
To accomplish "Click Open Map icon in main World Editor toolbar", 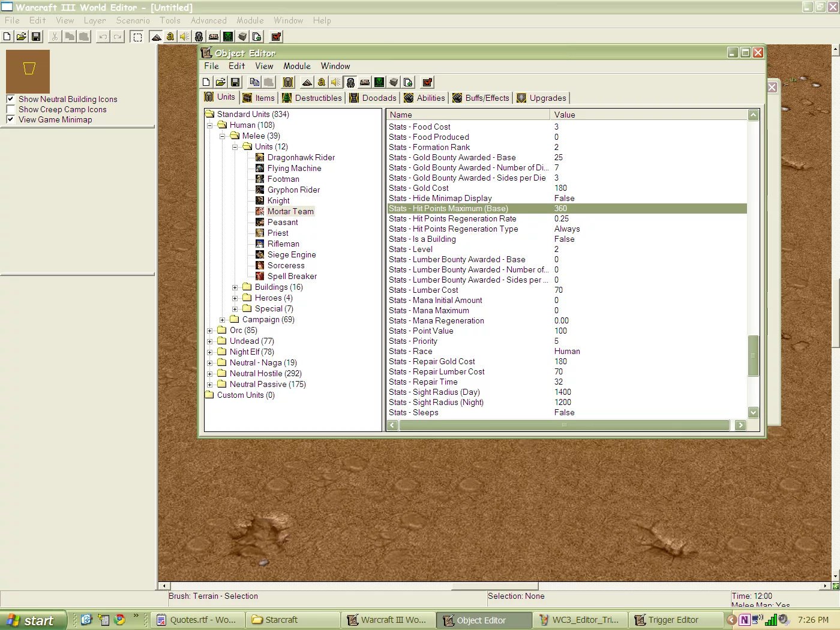I will pyautogui.click(x=22, y=37).
